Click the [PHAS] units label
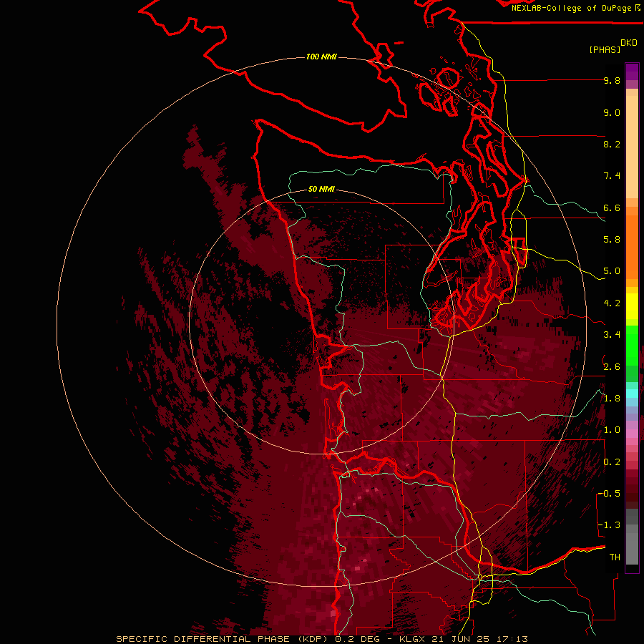 [x=605, y=49]
